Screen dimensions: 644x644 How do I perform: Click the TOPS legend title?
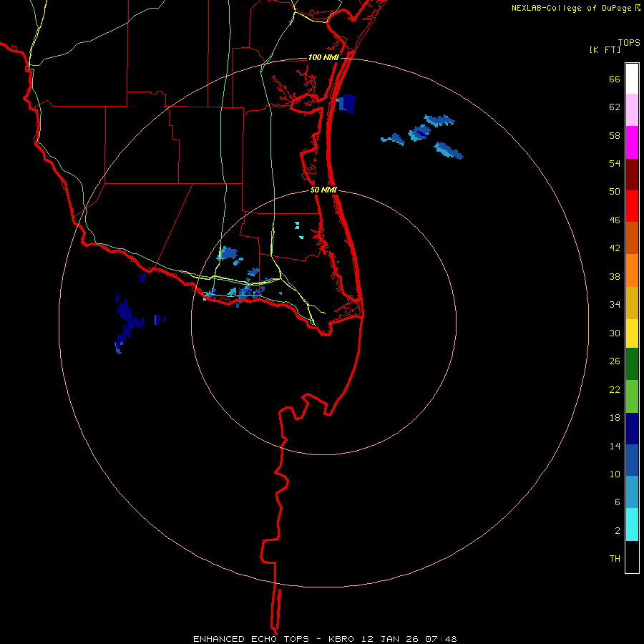629,43
